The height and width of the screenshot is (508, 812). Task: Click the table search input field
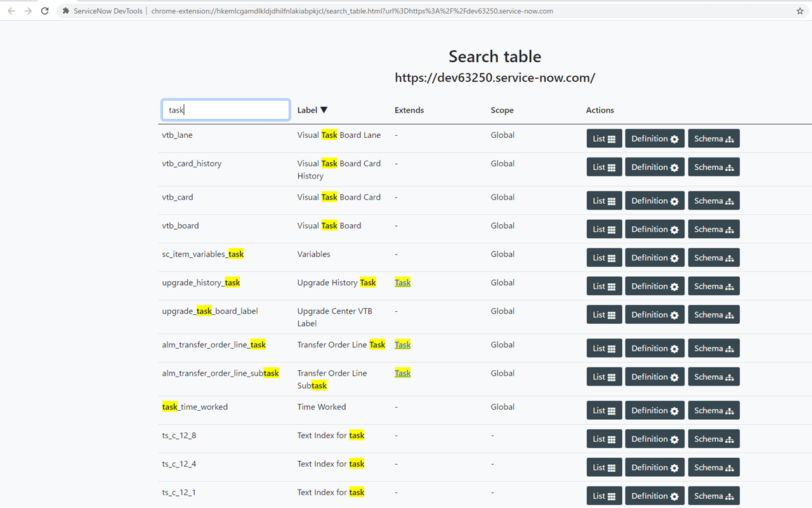point(226,110)
